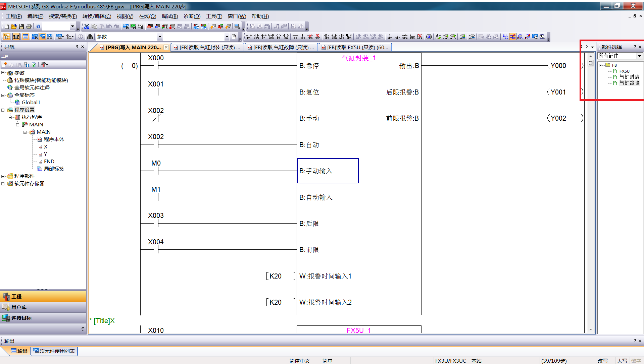Click the zoom magnifier icon on ladder toolbar
Screen dimensions: 644x364
[542, 37]
